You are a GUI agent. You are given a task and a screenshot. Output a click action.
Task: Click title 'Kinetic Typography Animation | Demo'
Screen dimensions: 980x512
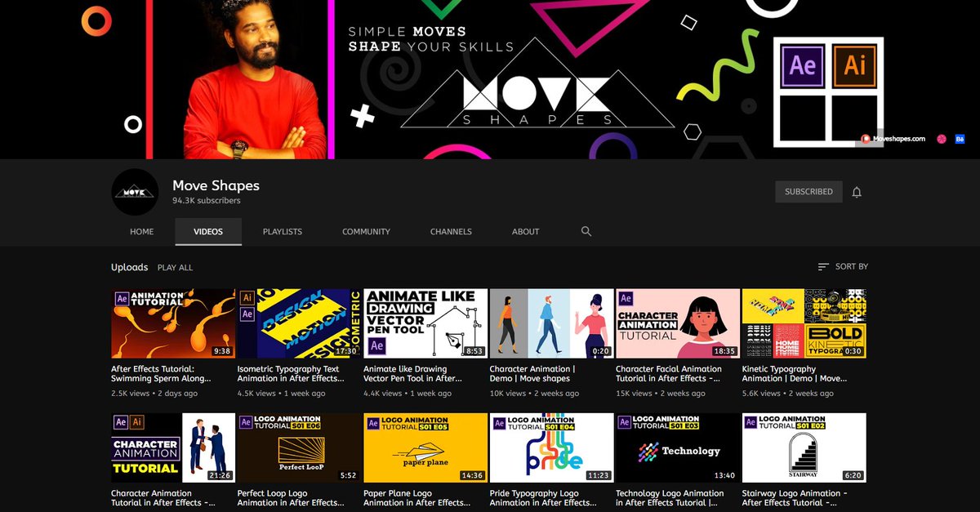point(795,373)
